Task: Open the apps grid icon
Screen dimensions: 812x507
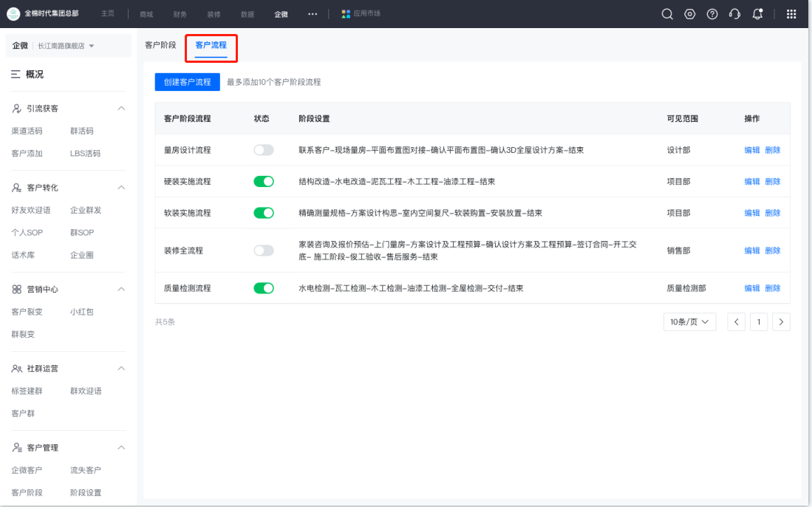Action: 791,14
